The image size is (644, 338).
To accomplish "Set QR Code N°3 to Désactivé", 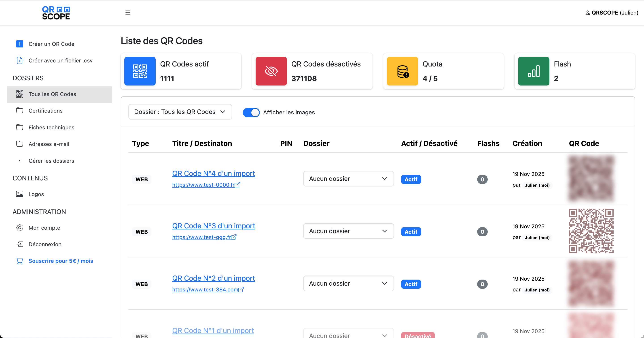I will (x=411, y=231).
